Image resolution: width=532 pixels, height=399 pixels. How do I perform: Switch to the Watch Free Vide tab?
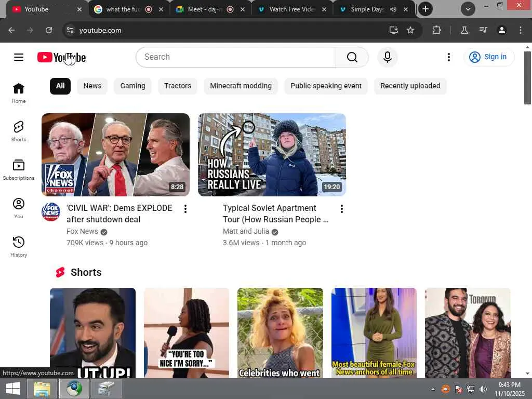(x=292, y=9)
